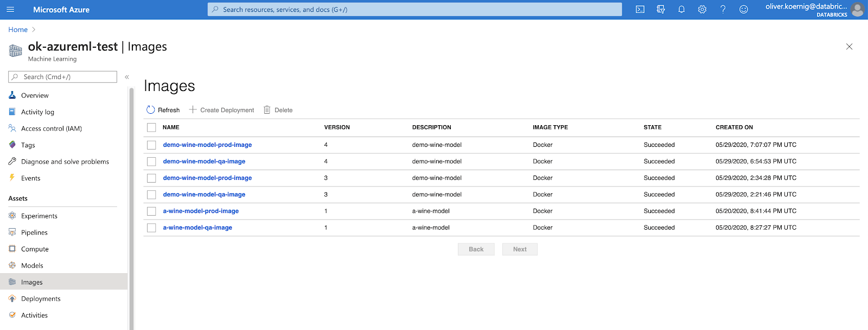Open Cloud Shell from the top bar
The image size is (868, 330).
click(x=640, y=9)
